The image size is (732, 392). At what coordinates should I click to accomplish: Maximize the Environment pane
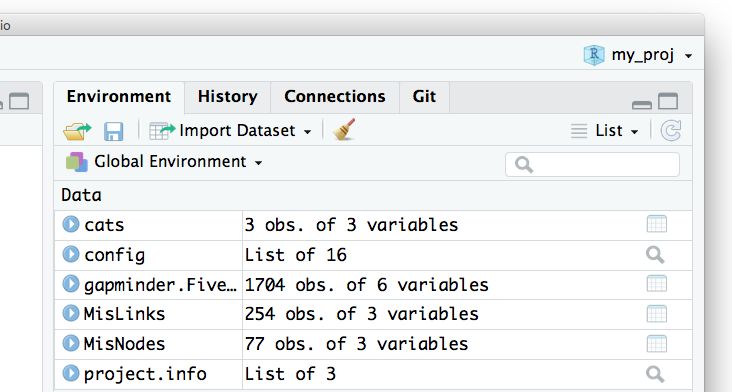coord(668,101)
